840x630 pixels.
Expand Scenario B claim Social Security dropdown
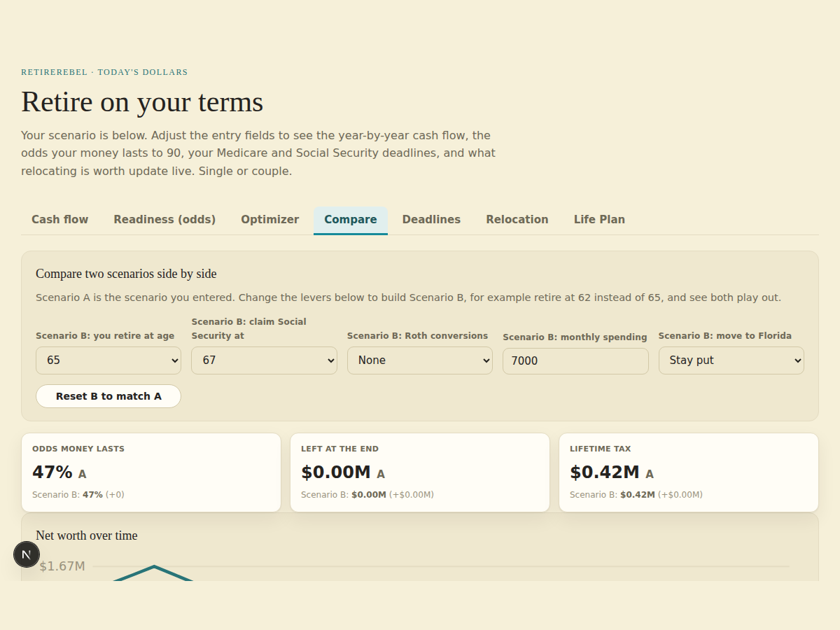pyautogui.click(x=264, y=360)
